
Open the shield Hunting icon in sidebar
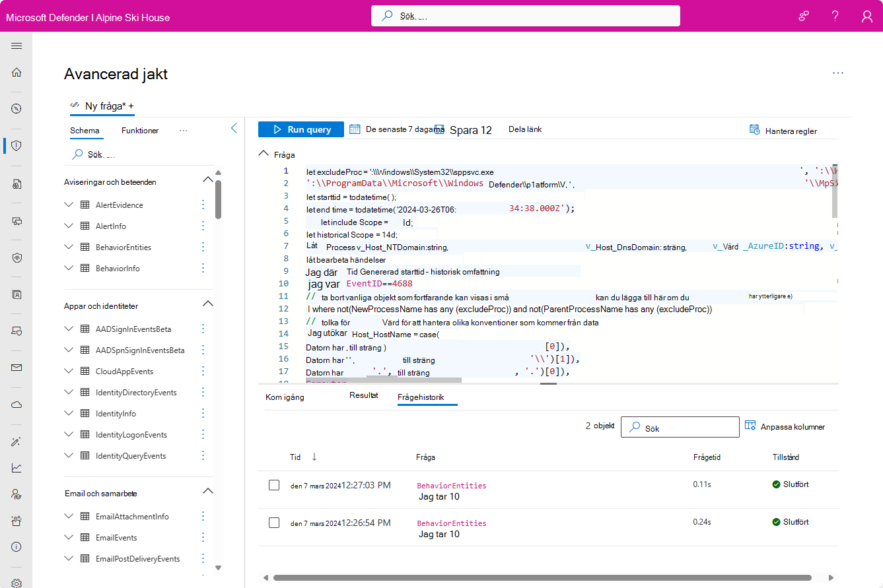click(x=17, y=145)
